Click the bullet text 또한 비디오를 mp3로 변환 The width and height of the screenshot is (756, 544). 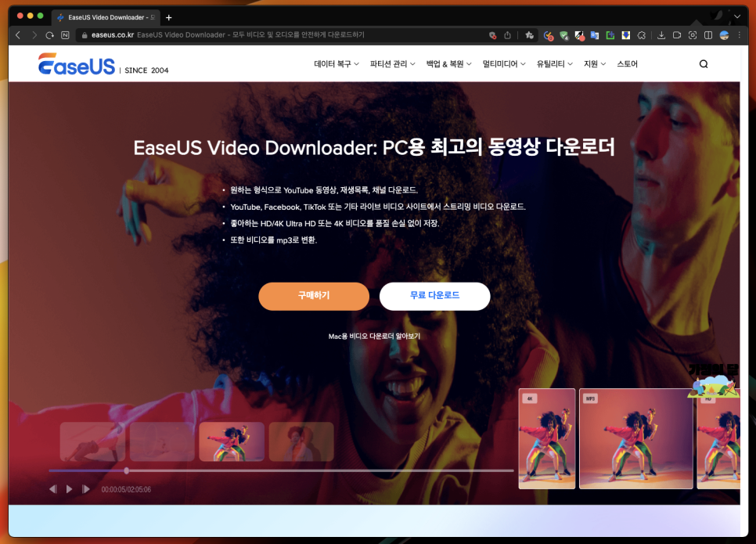273,240
